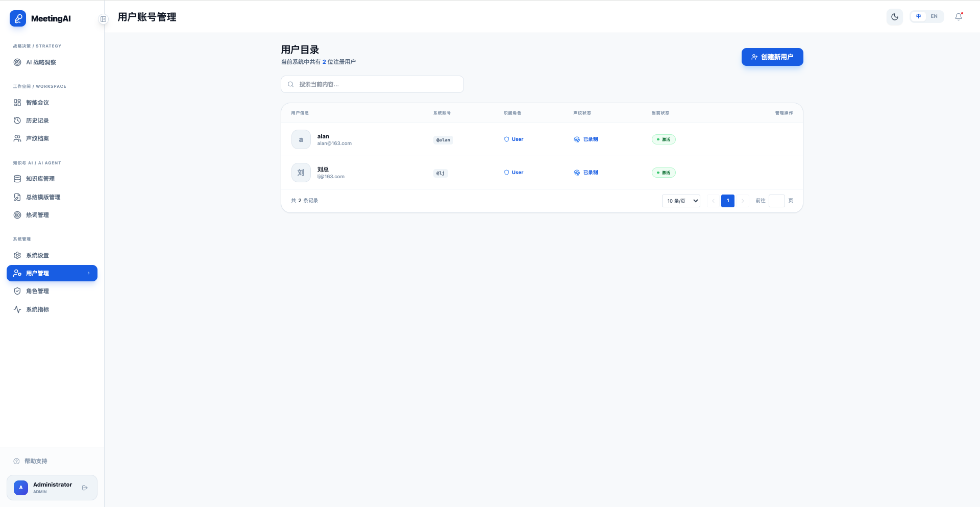Image resolution: width=980 pixels, height=507 pixels.
Task: Click alan's avatar thumbnail
Action: (301, 139)
